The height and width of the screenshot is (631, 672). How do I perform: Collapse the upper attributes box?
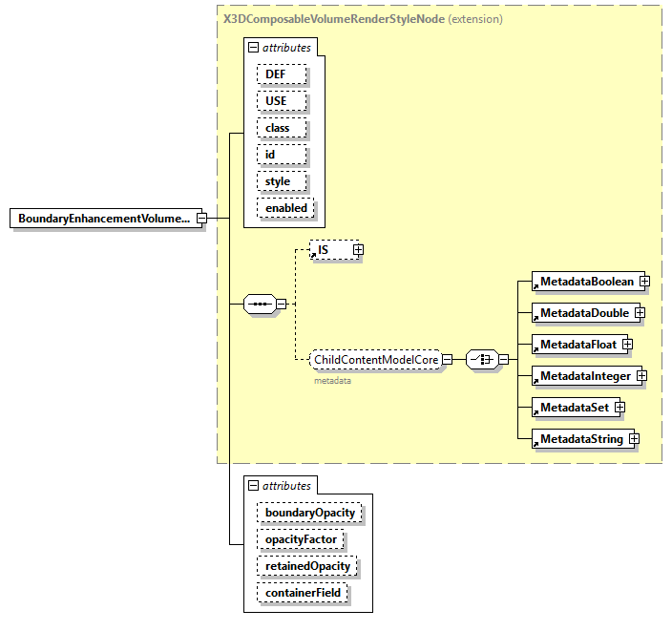click(253, 47)
